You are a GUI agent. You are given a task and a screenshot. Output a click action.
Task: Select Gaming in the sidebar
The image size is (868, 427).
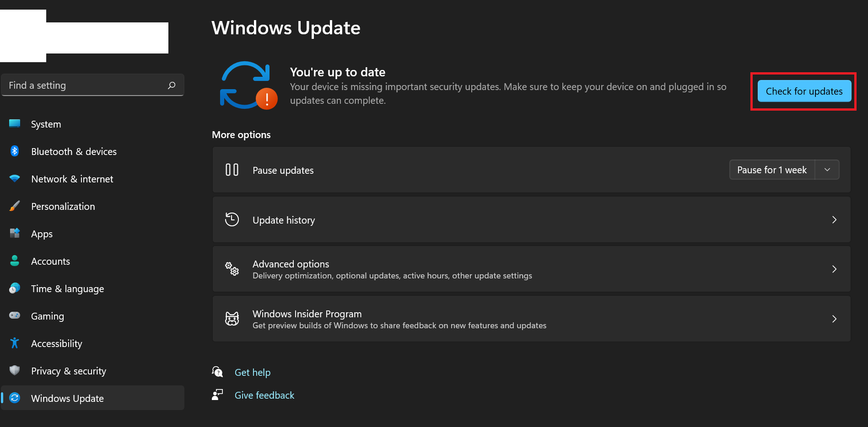click(x=92, y=316)
